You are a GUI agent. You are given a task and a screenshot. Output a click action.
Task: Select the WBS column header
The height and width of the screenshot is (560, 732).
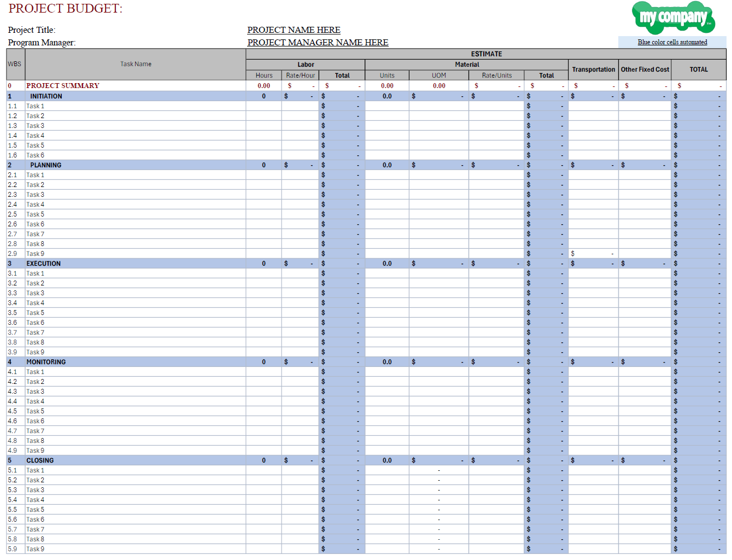tap(15, 65)
